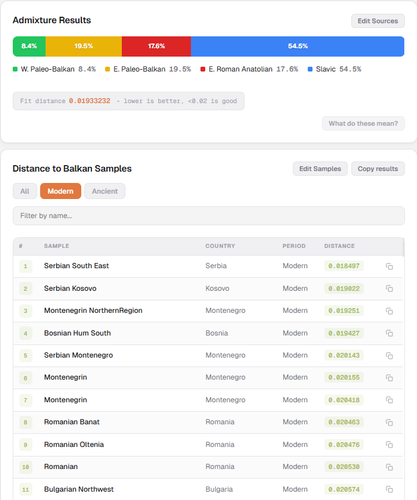Select the Modern filter tab
The width and height of the screenshot is (417, 500).
(x=60, y=191)
